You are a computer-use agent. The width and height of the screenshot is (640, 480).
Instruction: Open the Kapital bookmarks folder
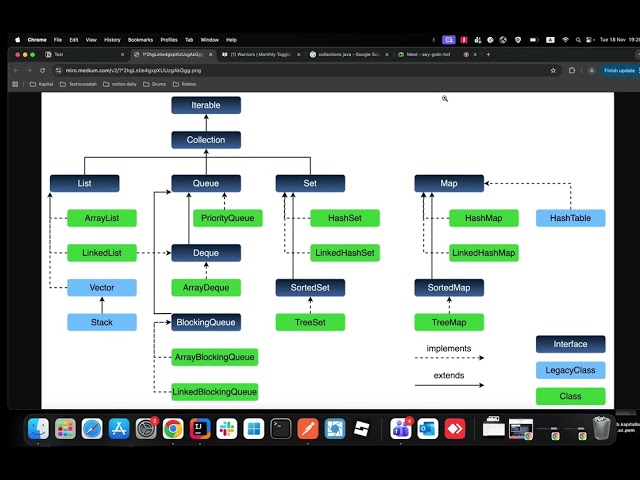(x=42, y=84)
